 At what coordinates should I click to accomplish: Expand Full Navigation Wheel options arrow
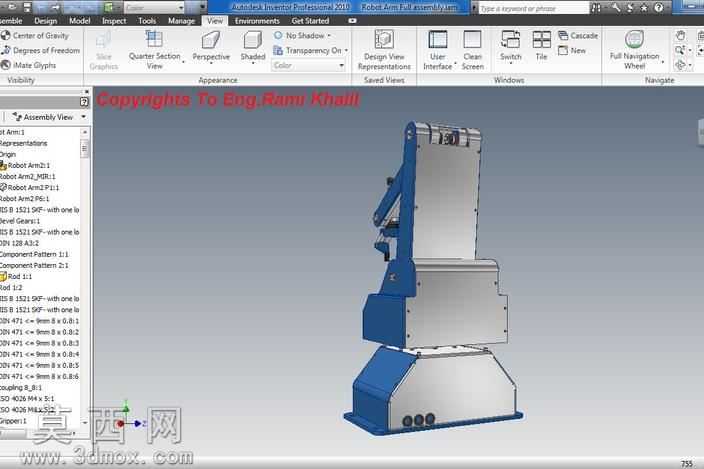point(663,62)
